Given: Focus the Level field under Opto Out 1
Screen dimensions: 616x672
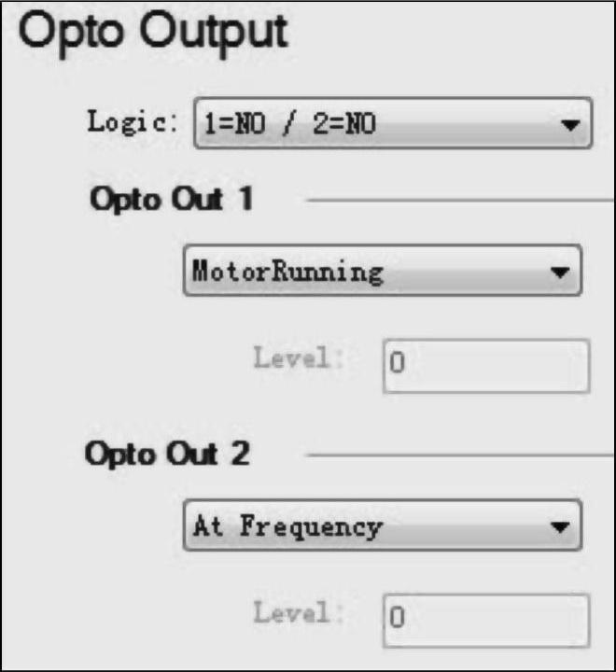Looking at the screenshot, I should (485, 364).
